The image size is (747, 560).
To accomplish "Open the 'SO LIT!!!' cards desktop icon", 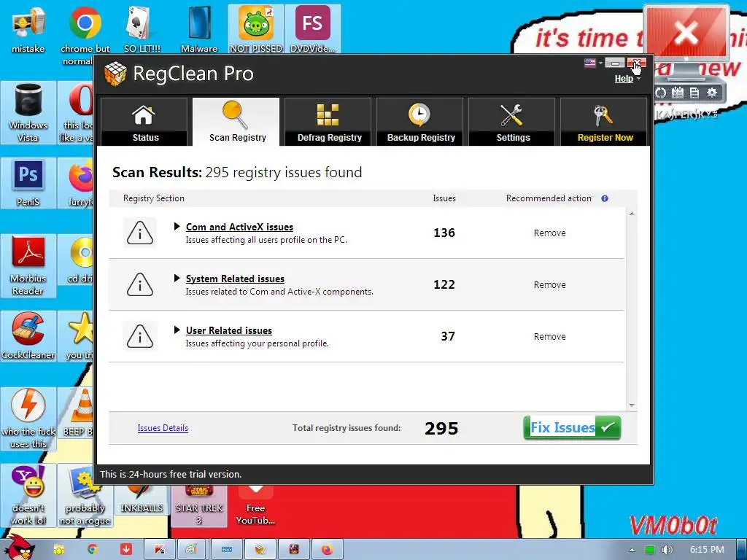I will 142,29.
